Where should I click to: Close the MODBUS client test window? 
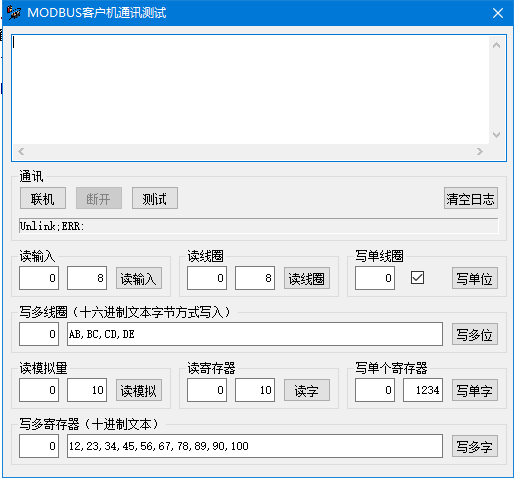coord(497,13)
